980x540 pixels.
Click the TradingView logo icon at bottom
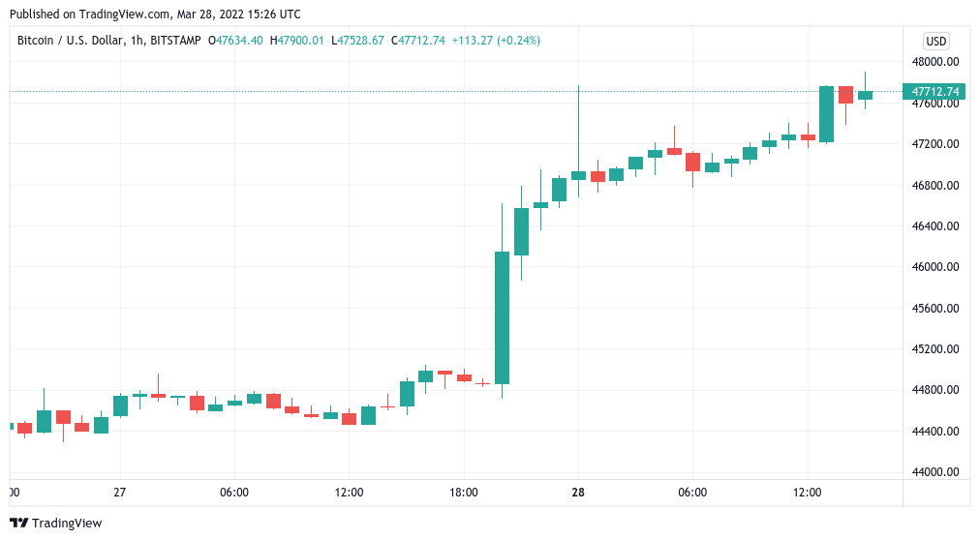tap(18, 523)
